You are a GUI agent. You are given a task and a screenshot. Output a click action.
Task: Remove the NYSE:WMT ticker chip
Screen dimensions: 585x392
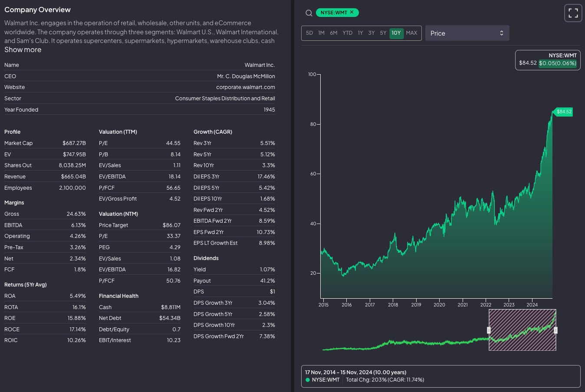(x=352, y=13)
